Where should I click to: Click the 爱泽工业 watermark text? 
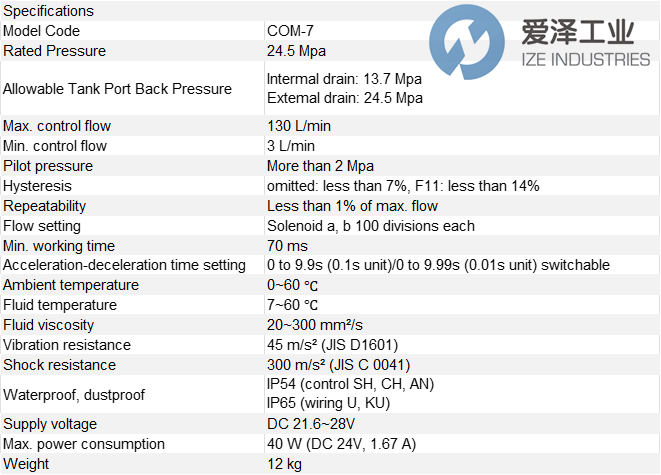point(578,32)
